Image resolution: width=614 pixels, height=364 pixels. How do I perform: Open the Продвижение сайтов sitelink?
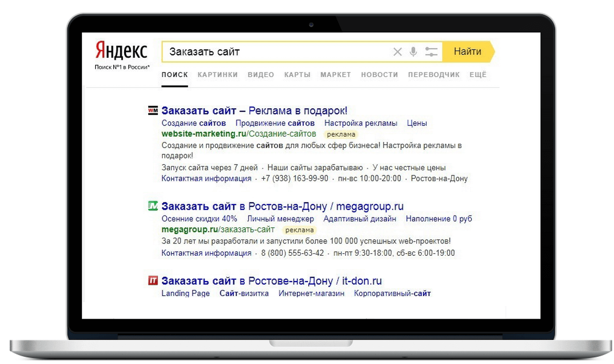tap(275, 123)
